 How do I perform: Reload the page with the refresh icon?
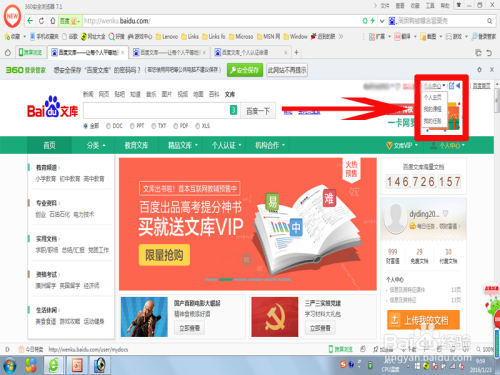[41, 21]
